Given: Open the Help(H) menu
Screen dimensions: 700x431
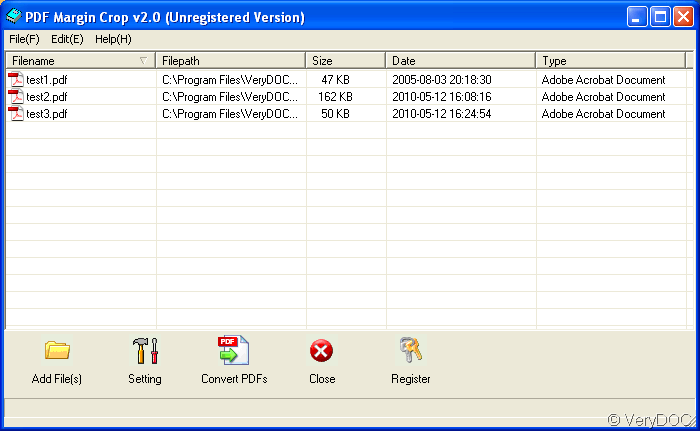Looking at the screenshot, I should coord(113,39).
